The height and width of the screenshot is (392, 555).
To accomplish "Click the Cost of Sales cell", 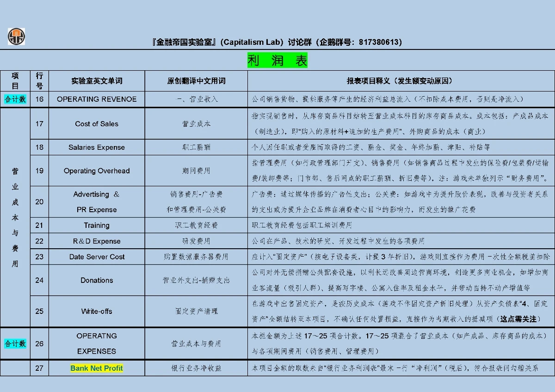I will tap(97, 123).
